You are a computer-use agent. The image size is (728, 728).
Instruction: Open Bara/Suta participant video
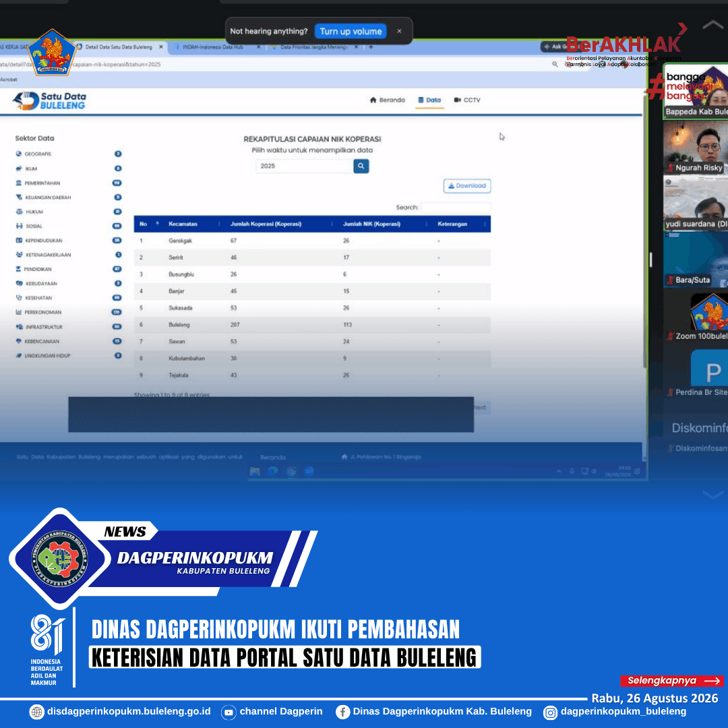(696, 260)
